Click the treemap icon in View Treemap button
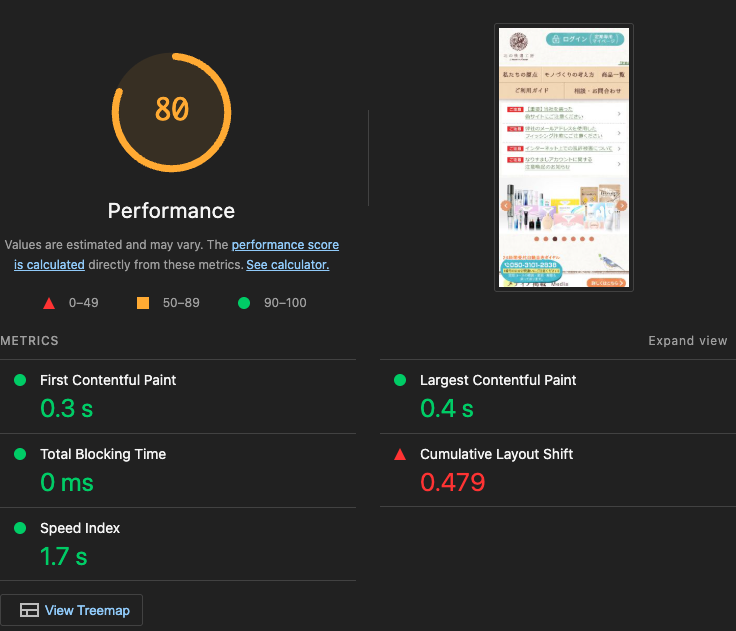The height and width of the screenshot is (631, 736). 29,610
